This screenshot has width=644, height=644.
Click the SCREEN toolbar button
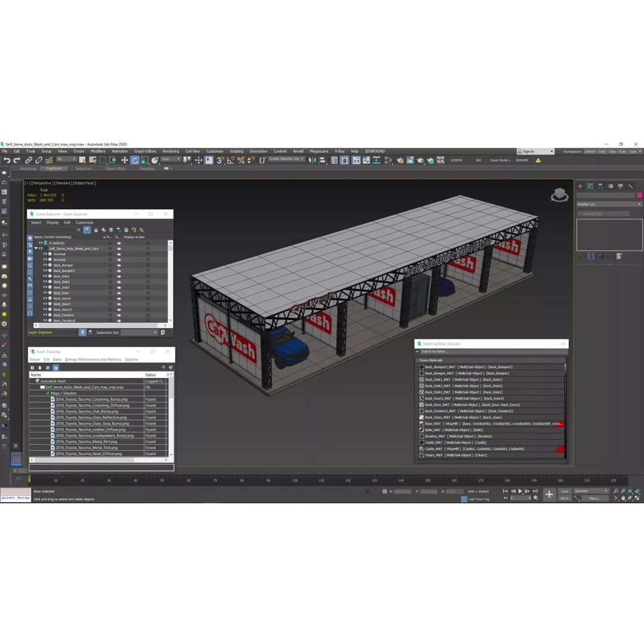click(x=456, y=160)
